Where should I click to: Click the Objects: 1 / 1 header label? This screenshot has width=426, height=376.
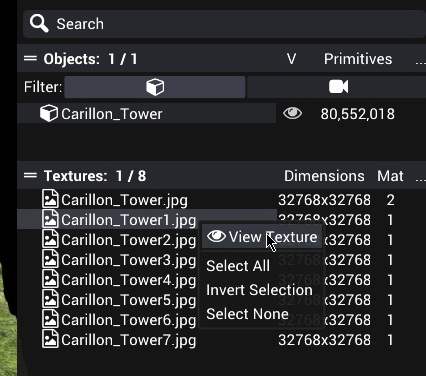[90, 59]
